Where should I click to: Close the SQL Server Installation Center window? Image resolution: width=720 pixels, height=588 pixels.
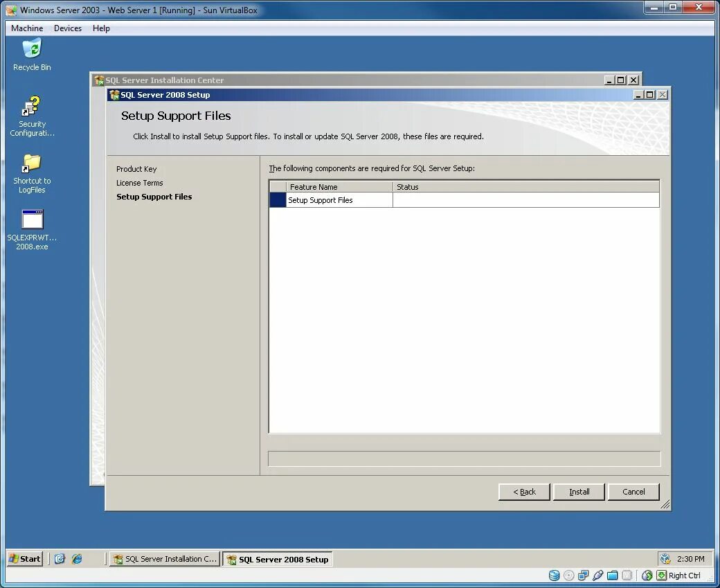pos(633,80)
